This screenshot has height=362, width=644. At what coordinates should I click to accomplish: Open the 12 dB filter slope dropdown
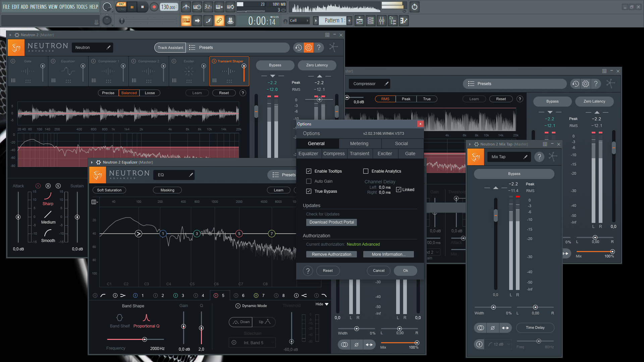pyautogui.click(x=499, y=344)
